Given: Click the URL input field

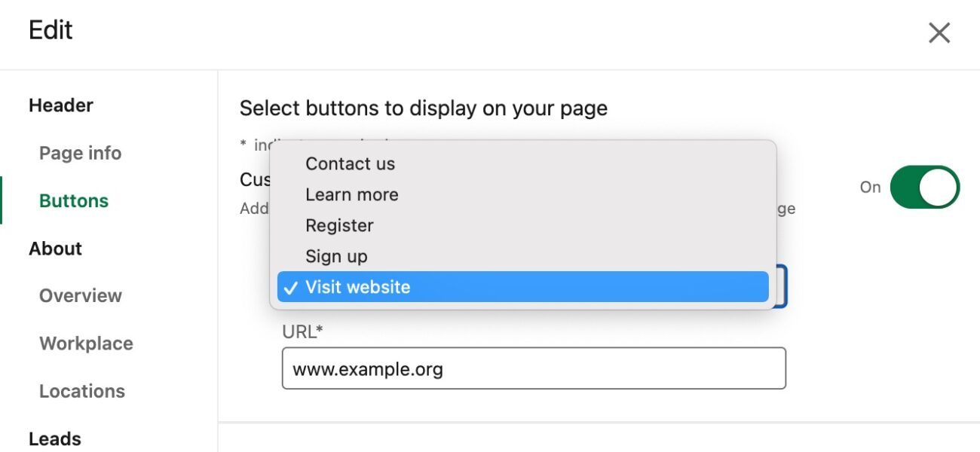Looking at the screenshot, I should pyautogui.click(x=534, y=368).
